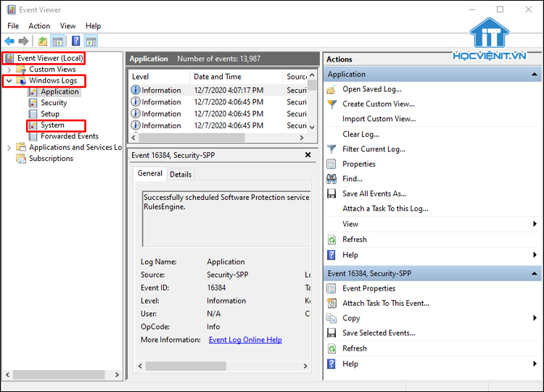This screenshot has height=392, width=544.
Task: Sort by the Source column header
Action: click(296, 77)
